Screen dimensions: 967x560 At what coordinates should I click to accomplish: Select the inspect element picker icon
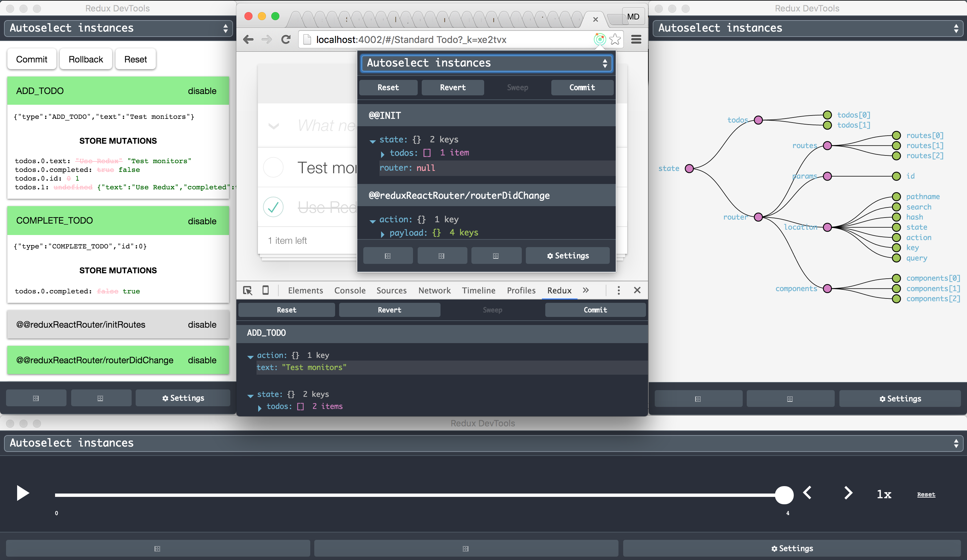tap(247, 290)
